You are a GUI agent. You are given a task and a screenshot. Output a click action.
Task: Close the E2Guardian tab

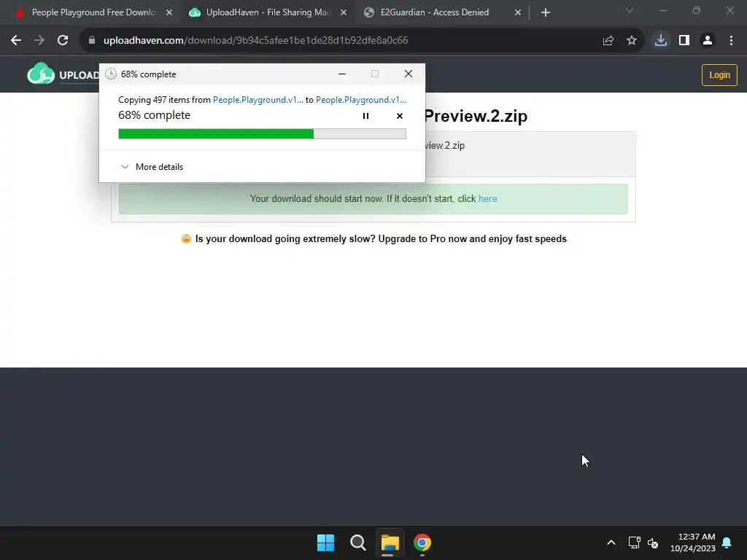(518, 12)
